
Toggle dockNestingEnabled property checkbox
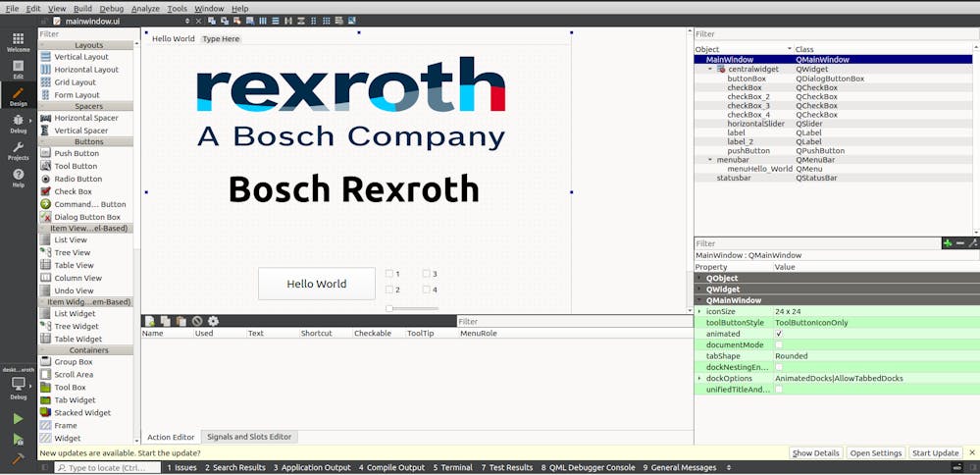tap(779, 367)
